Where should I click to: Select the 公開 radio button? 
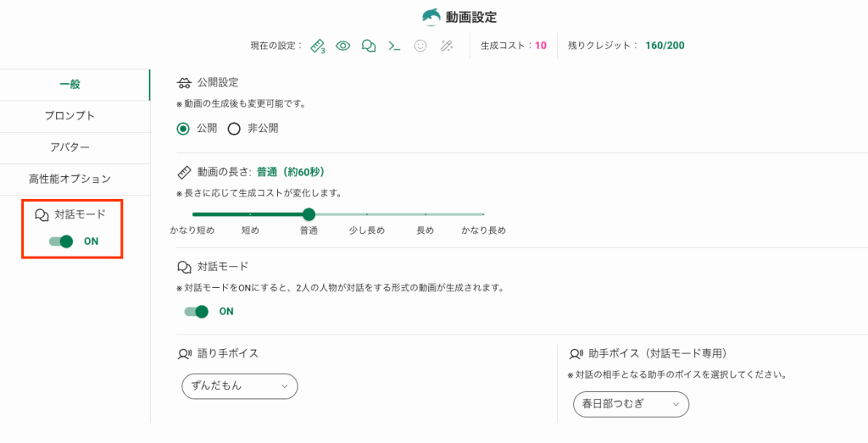(x=183, y=129)
